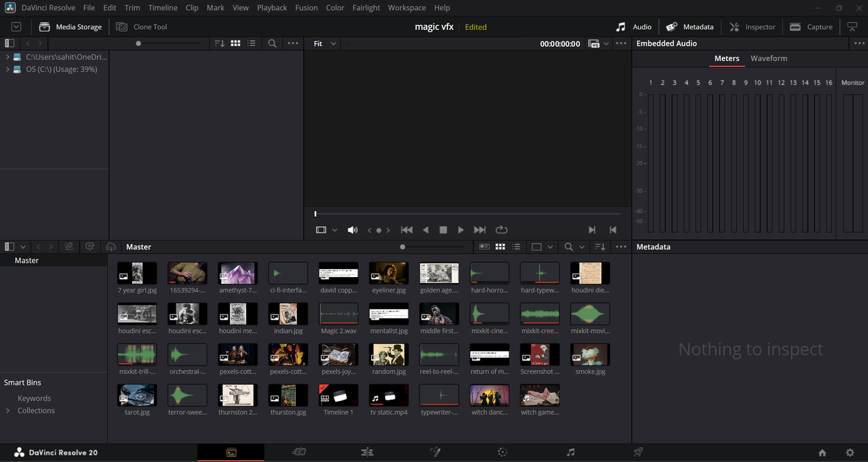Open the top-left workspace layout dropdown
The width and height of the screenshot is (868, 462).
(x=16, y=27)
